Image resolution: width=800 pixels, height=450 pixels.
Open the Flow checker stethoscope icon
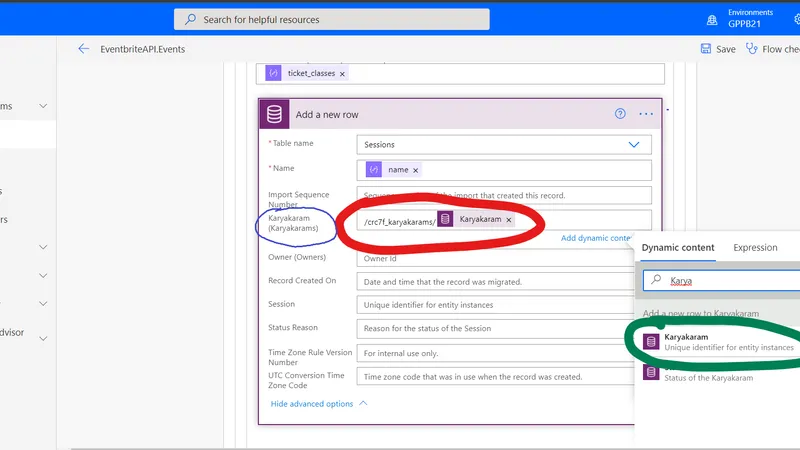752,49
